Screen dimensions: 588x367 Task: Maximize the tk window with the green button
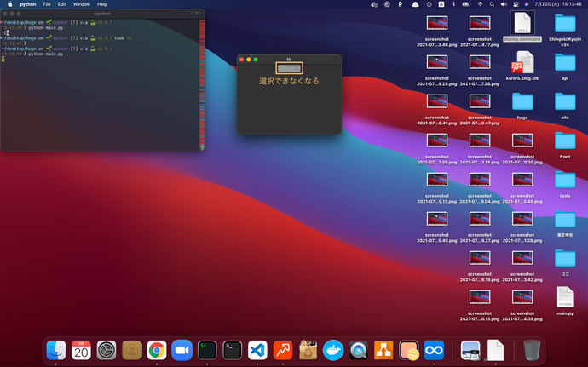click(256, 60)
